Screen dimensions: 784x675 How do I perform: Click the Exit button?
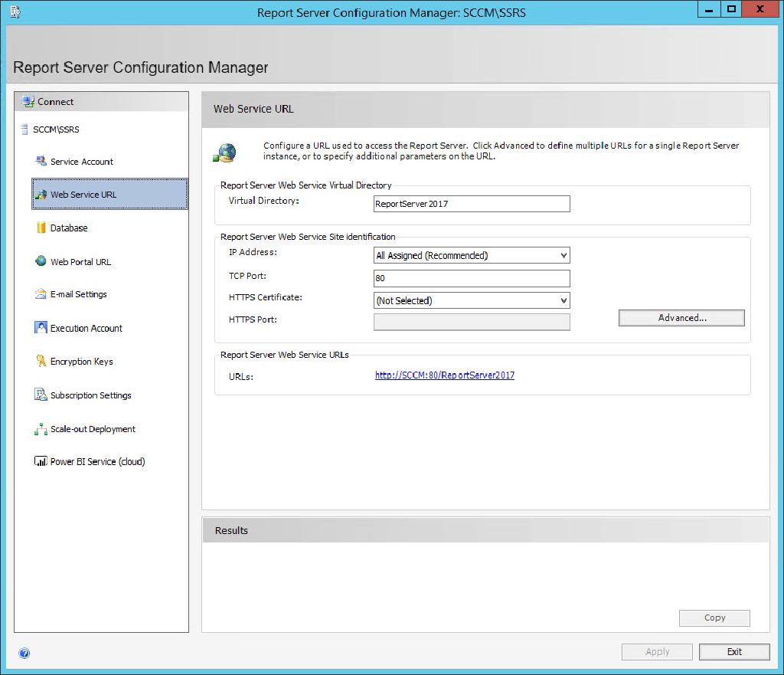coord(734,651)
